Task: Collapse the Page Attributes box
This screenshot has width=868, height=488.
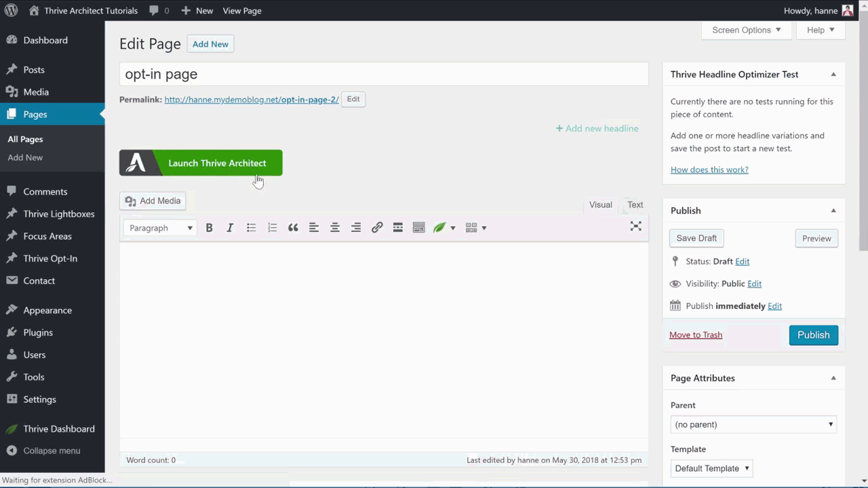Action: 833,378
